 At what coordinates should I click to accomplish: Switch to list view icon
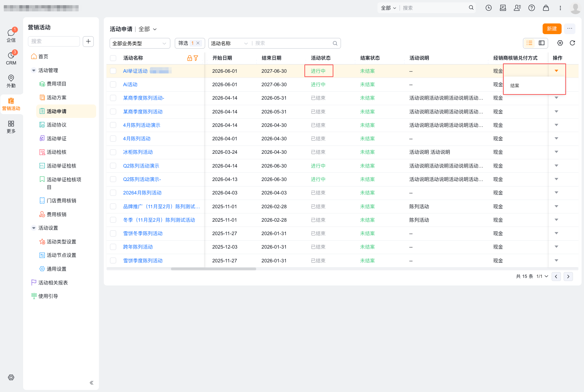click(530, 43)
